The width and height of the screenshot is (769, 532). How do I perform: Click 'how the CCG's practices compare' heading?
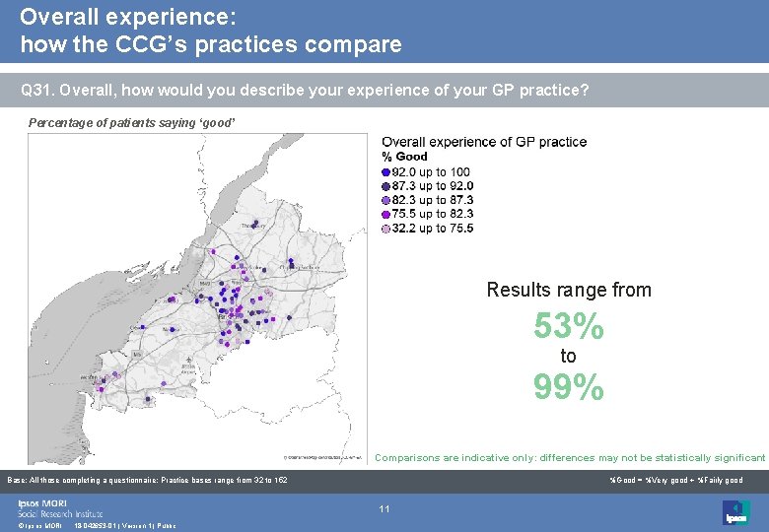point(211,43)
